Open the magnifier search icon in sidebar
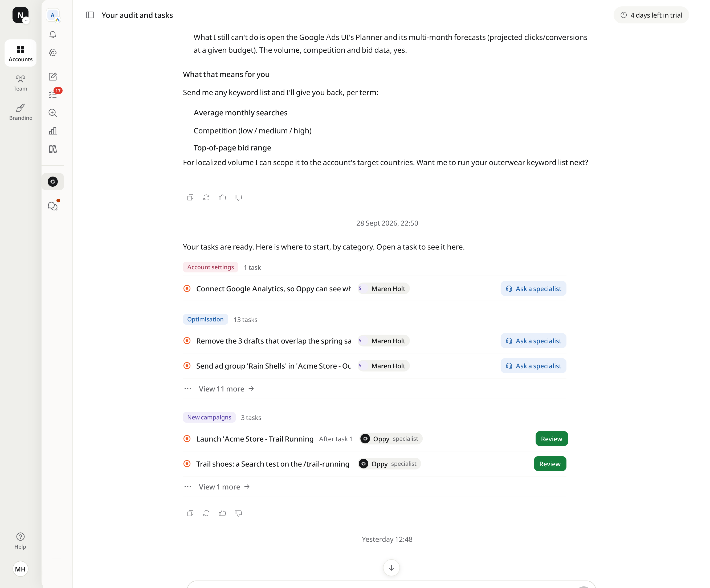 point(53,113)
